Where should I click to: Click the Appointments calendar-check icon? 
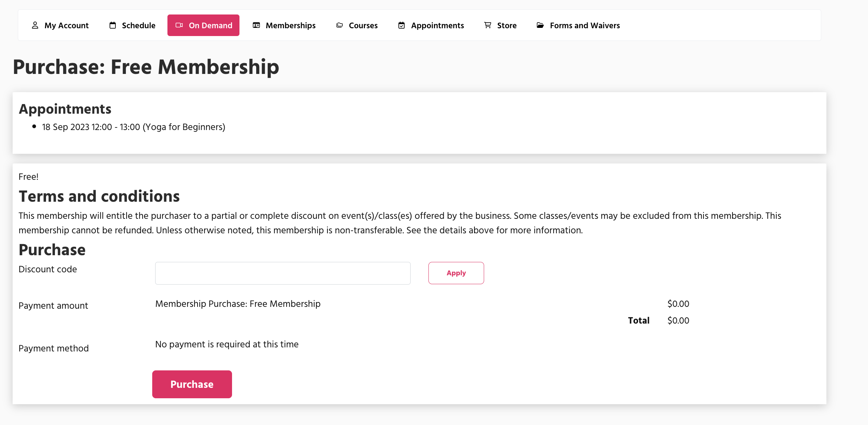pos(401,25)
